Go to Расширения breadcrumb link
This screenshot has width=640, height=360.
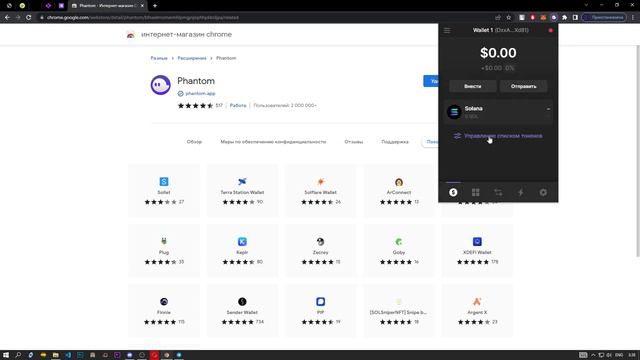(191, 58)
